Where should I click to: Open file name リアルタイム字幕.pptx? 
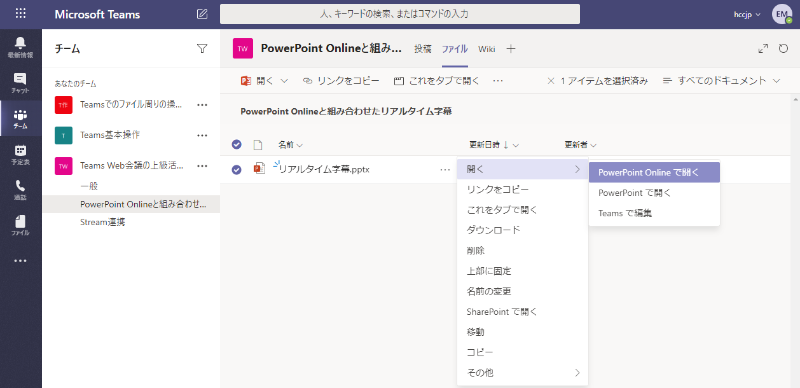point(324,169)
